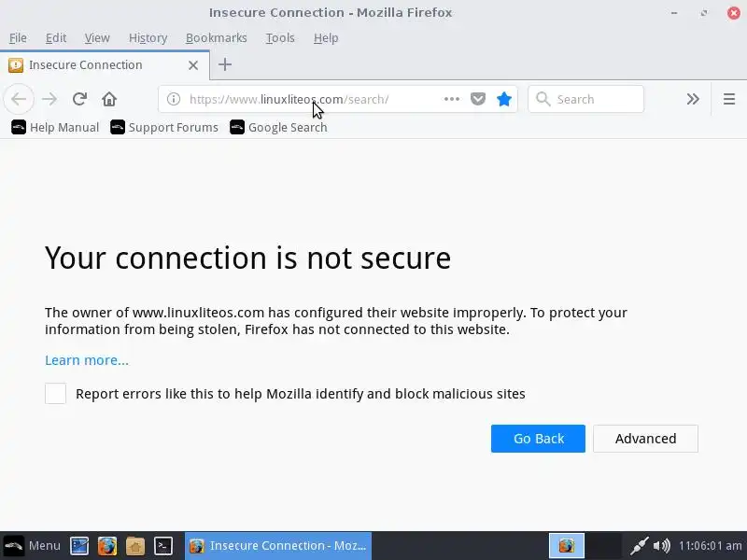
Task: Follow the Learn more link
Action: coord(87,360)
